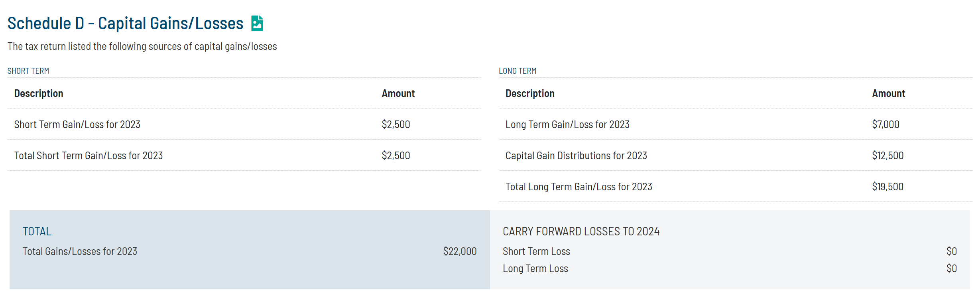Click the long term Amount column header
Image resolution: width=980 pixels, height=296 pixels.
coord(888,93)
